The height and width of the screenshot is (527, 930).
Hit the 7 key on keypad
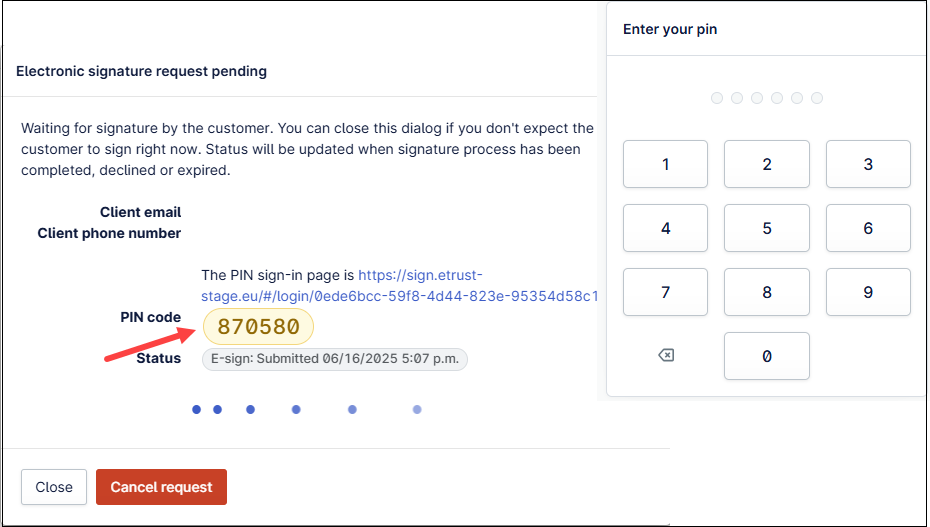click(x=665, y=292)
